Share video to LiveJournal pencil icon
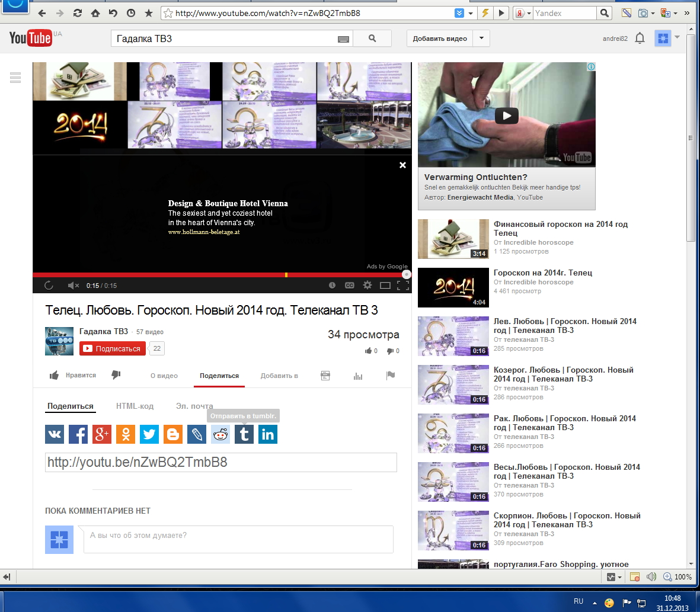This screenshot has height=612, width=700. [196, 434]
